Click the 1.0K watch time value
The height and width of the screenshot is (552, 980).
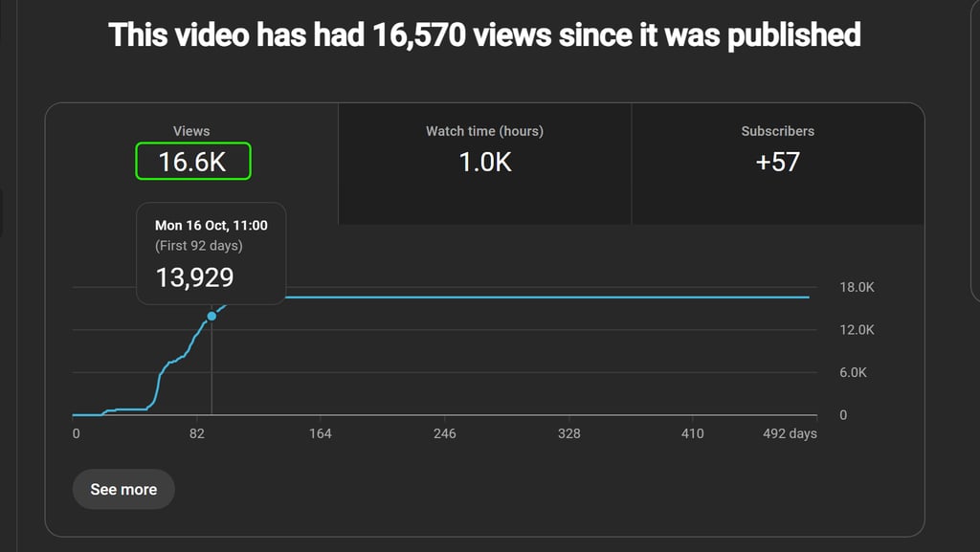485,163
